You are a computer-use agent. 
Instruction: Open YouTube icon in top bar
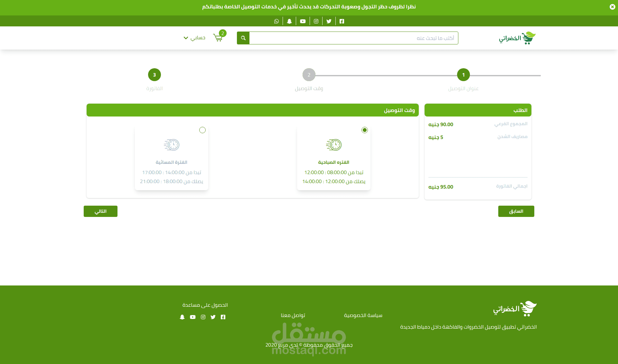(x=303, y=21)
